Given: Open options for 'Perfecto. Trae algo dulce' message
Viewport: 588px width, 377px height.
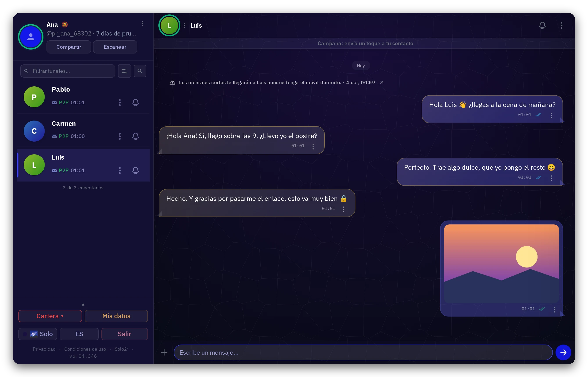Looking at the screenshot, I should (551, 178).
